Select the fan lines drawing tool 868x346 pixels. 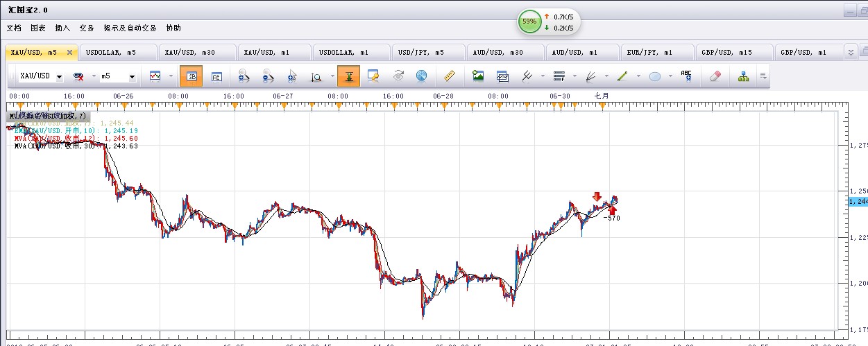coord(591,76)
